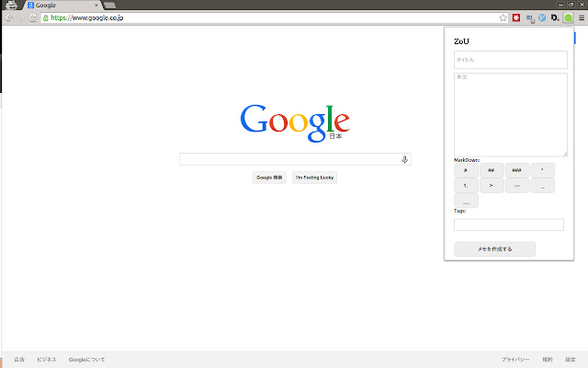588x368 pixels.
Task: Open the blue circle checkmark extension icon
Action: (x=542, y=17)
